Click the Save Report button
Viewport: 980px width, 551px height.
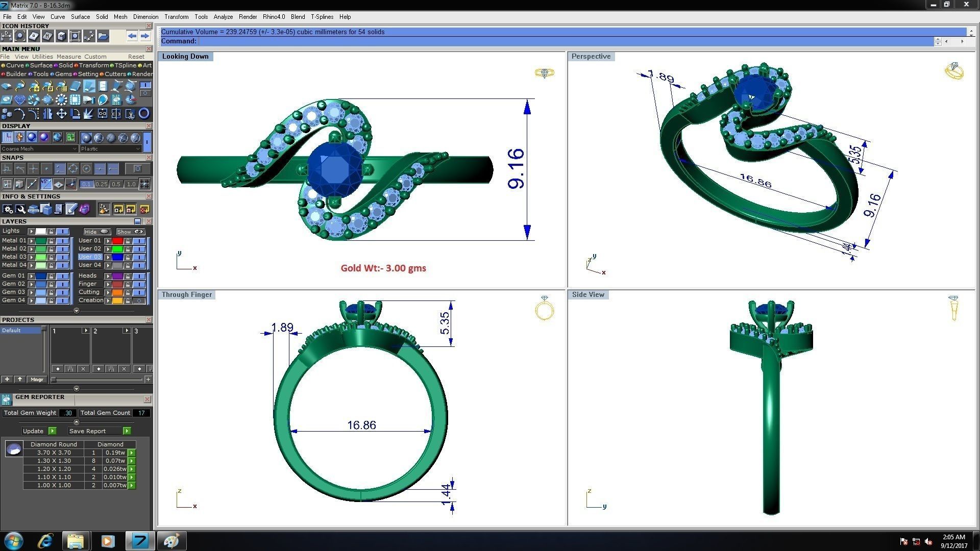(x=87, y=431)
